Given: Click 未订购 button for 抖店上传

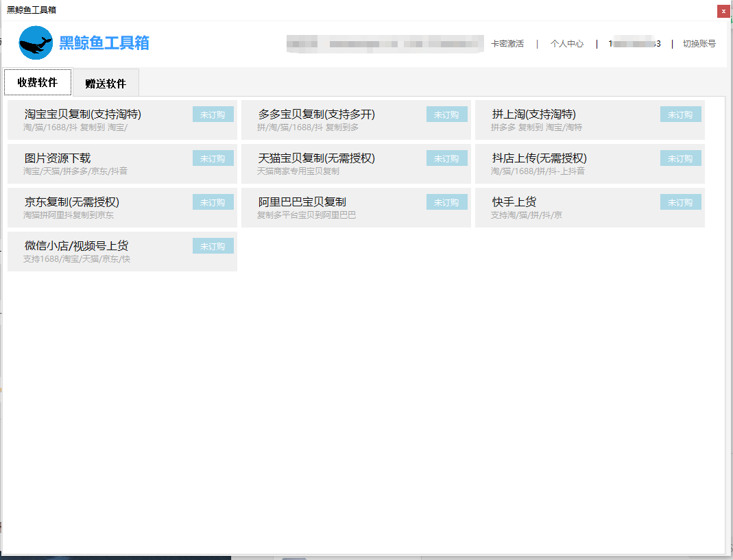Looking at the screenshot, I should [680, 158].
